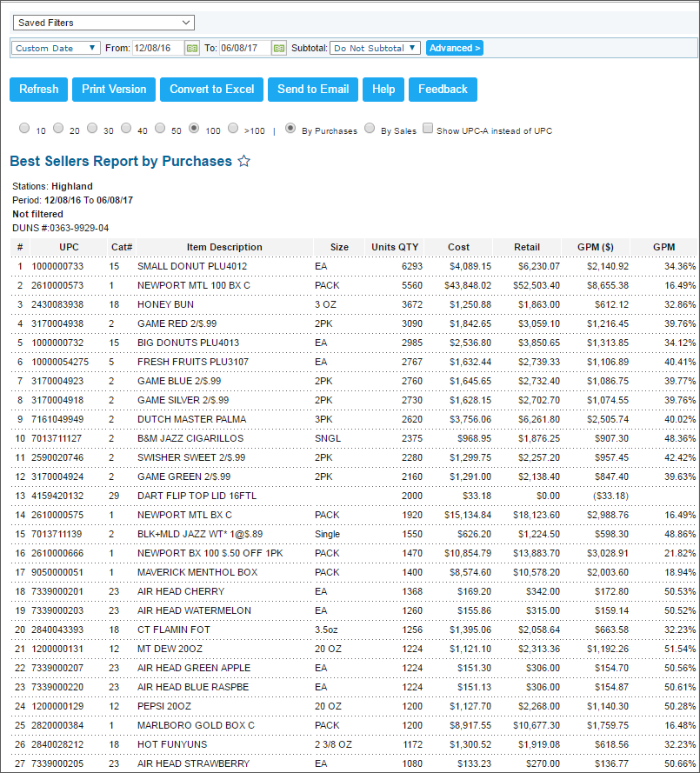Enable Show UPC-A instead of UPC checkbox
This screenshot has height=773, width=700.
pyautogui.click(x=428, y=128)
